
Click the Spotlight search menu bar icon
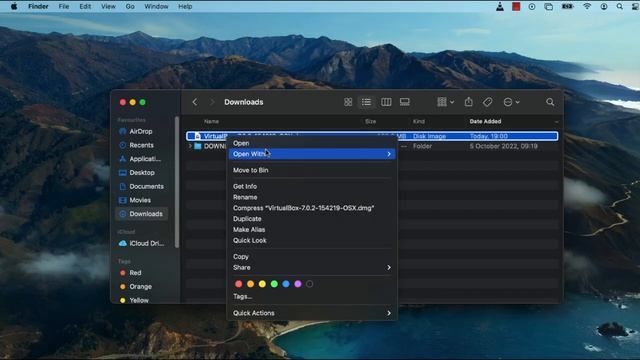point(620,7)
